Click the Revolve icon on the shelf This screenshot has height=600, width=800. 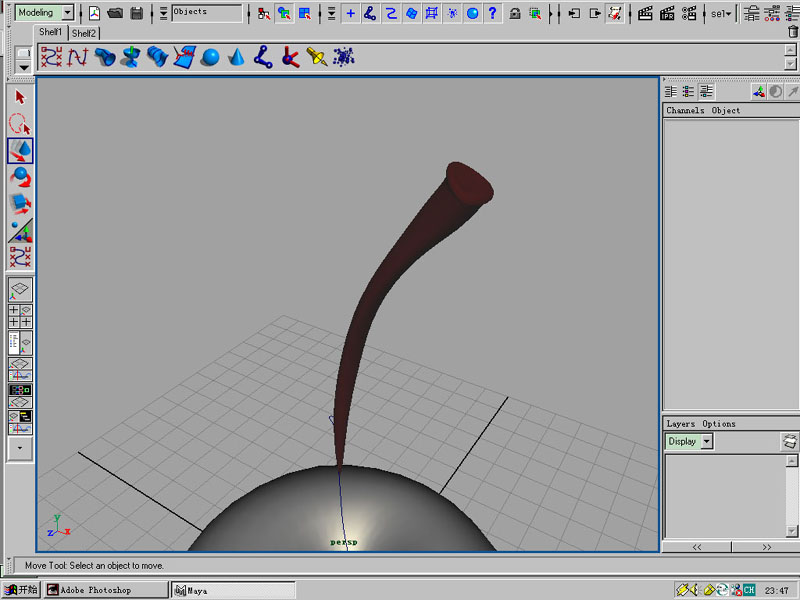tap(131, 57)
